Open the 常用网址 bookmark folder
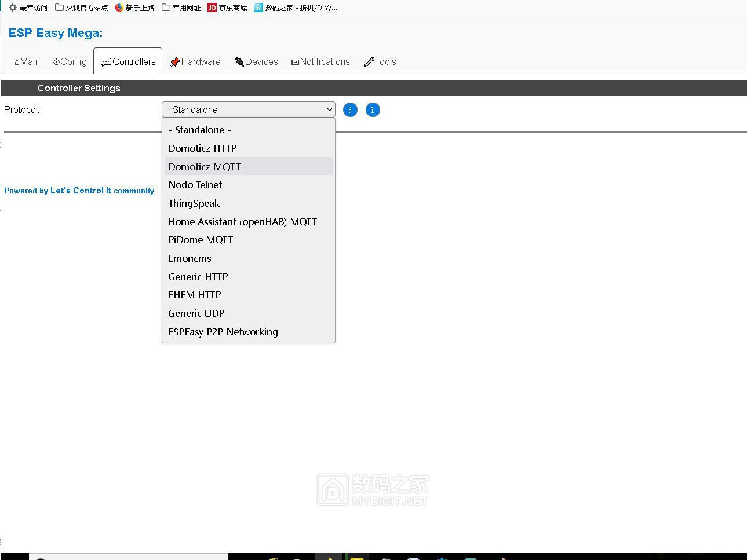This screenshot has width=747, height=560. click(x=181, y=8)
